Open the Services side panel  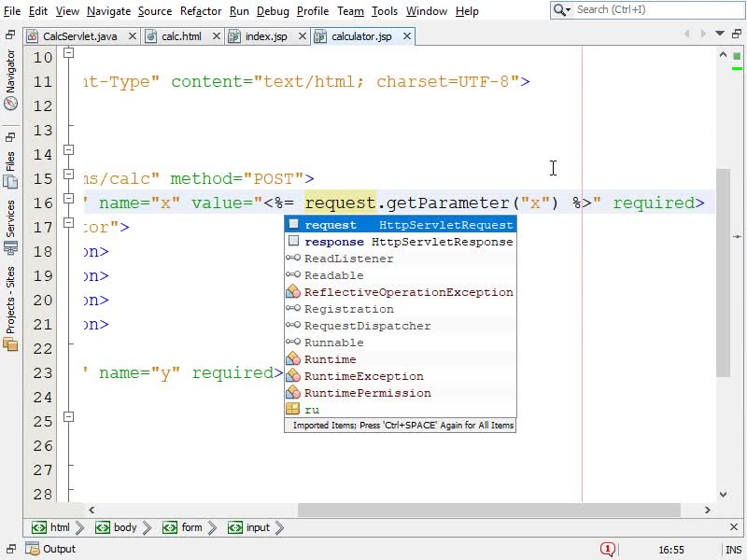click(x=10, y=227)
